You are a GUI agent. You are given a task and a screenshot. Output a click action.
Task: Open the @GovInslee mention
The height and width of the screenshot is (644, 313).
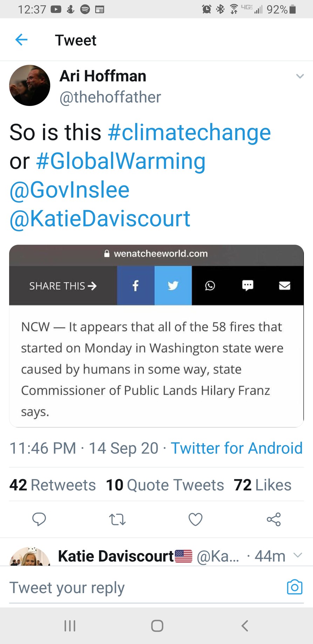(69, 190)
